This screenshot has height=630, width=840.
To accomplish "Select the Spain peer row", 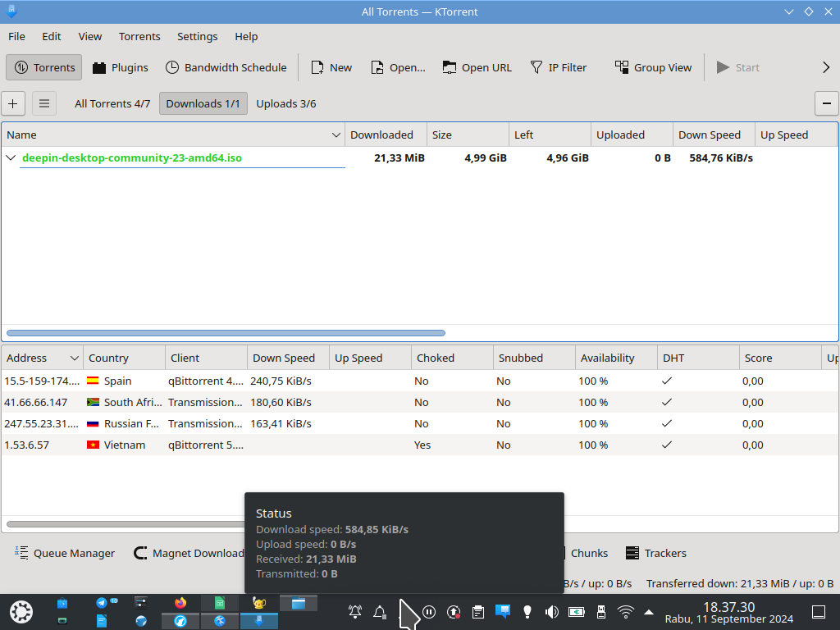I will tap(420, 381).
